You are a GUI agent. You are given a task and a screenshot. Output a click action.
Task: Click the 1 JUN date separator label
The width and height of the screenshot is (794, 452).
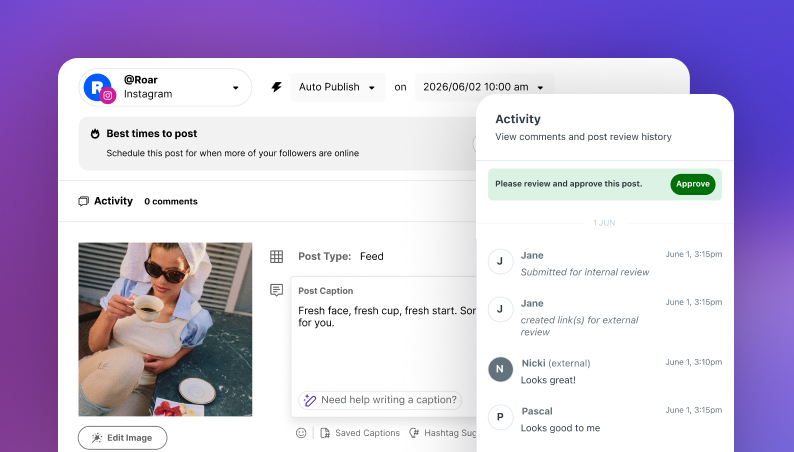(x=604, y=223)
